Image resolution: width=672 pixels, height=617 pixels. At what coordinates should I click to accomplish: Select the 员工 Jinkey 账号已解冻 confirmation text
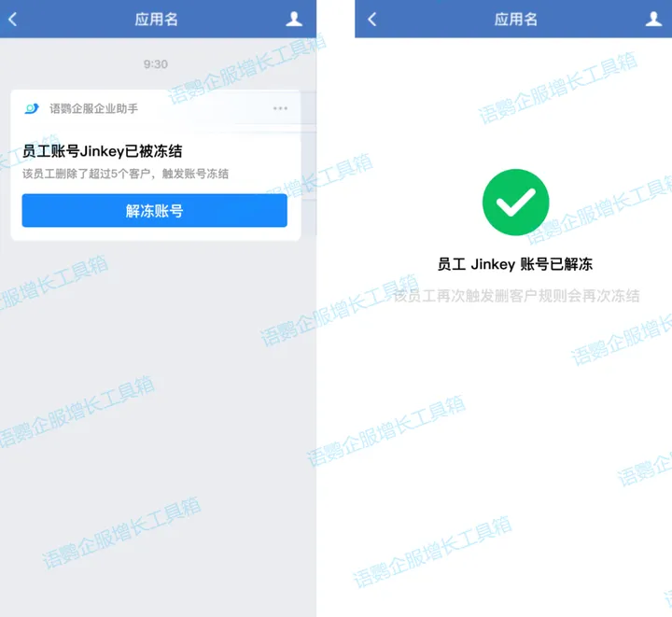pyautogui.click(x=514, y=264)
